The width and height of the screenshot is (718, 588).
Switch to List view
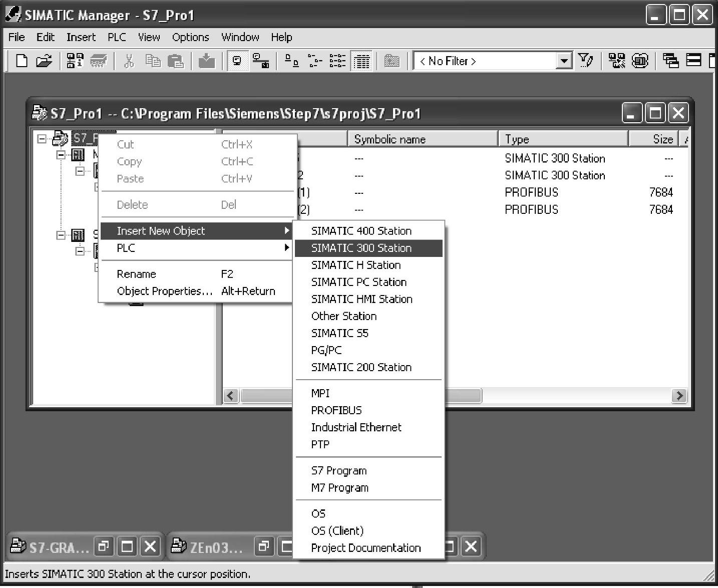coord(337,61)
